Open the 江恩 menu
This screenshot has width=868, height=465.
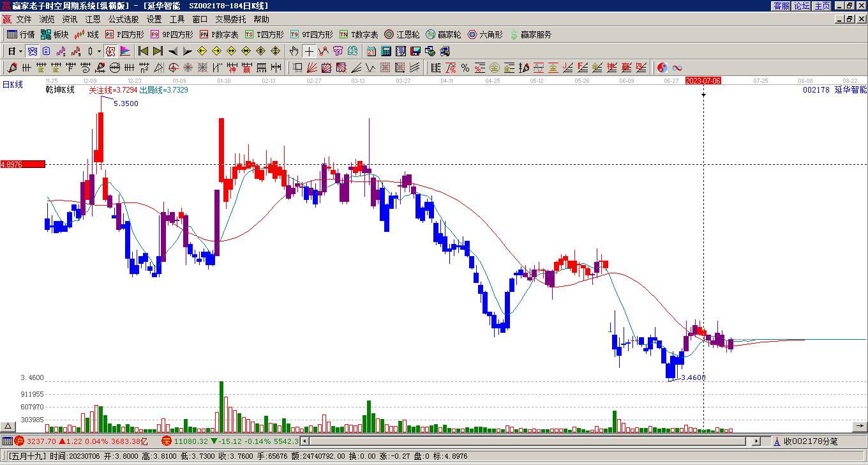[93, 20]
